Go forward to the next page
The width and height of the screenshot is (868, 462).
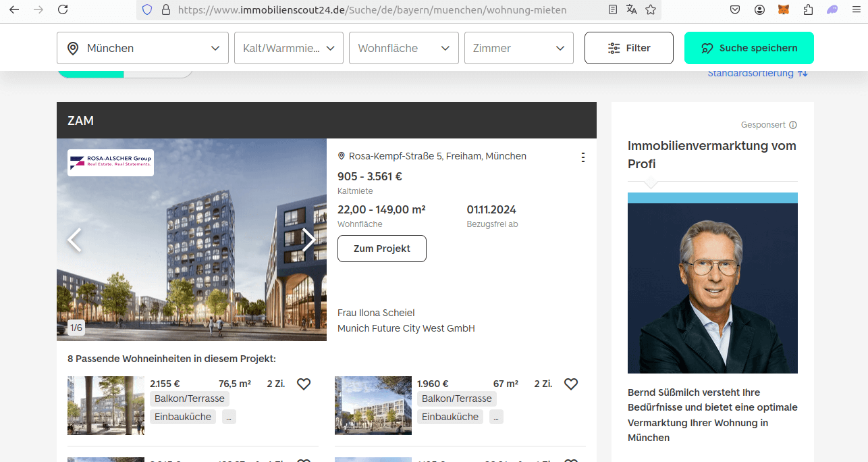38,9
